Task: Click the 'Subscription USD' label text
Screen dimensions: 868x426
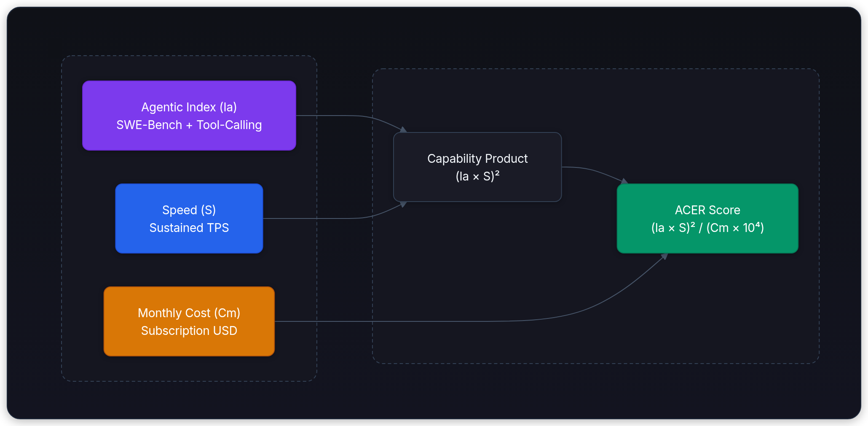Action: [x=189, y=331]
